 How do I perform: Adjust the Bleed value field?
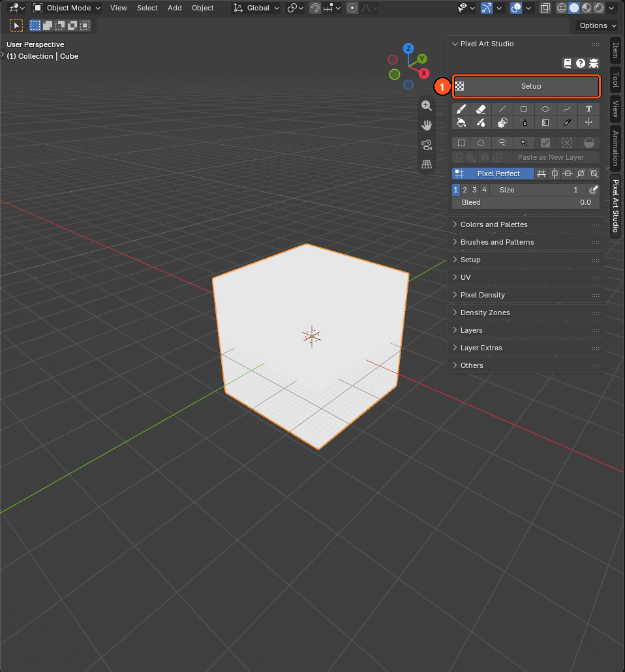[526, 202]
